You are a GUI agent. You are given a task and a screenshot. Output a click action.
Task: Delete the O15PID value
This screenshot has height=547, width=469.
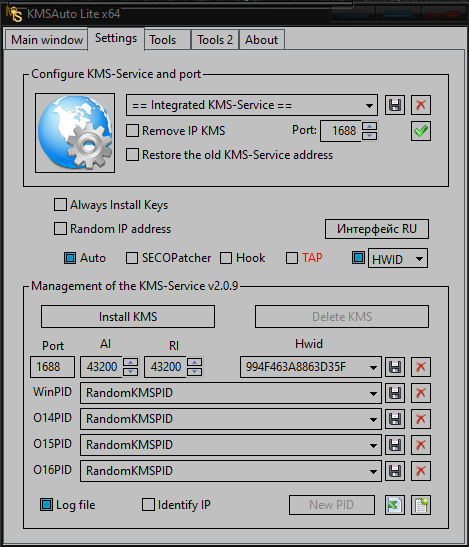coord(420,445)
